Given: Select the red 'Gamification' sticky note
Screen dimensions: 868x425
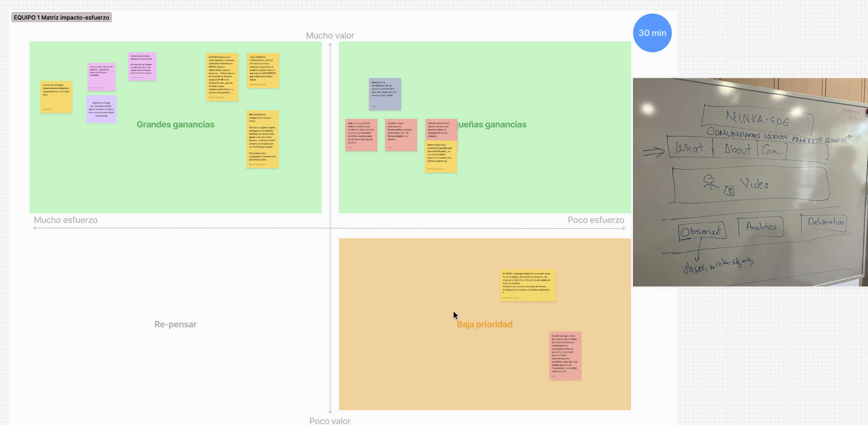Looking at the screenshot, I should [x=441, y=130].
